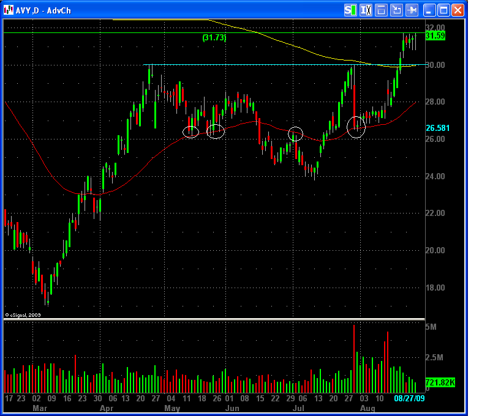
Task: Click the 30.00 price axis label
Action: tap(435, 65)
